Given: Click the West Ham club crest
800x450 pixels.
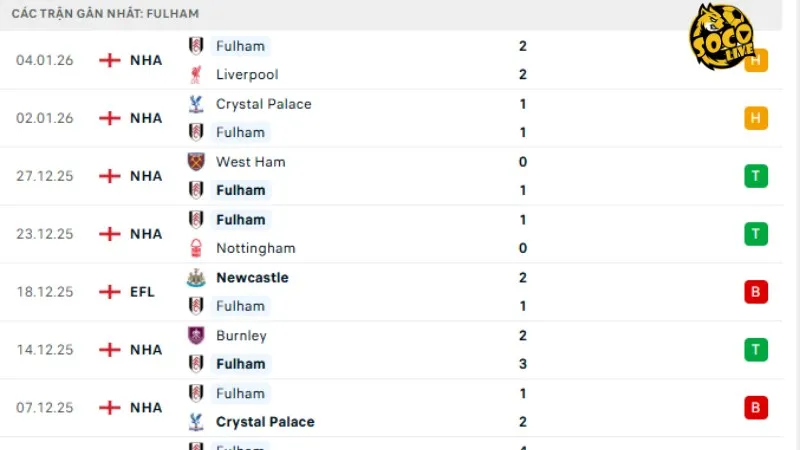Looking at the screenshot, I should (196, 162).
